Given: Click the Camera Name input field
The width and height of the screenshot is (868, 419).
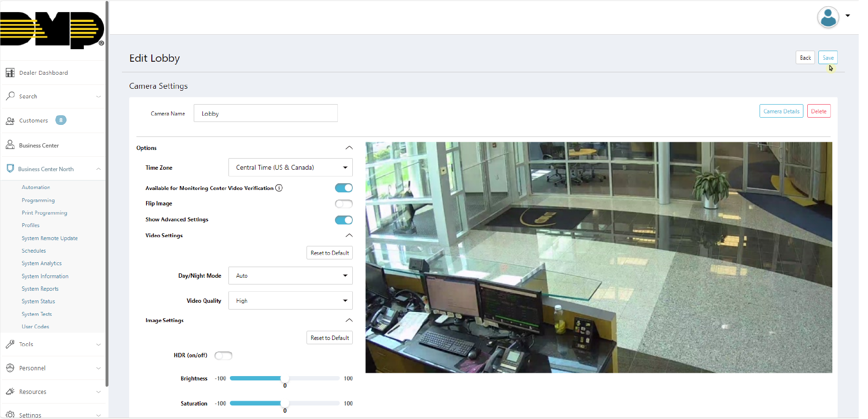Looking at the screenshot, I should (x=266, y=114).
